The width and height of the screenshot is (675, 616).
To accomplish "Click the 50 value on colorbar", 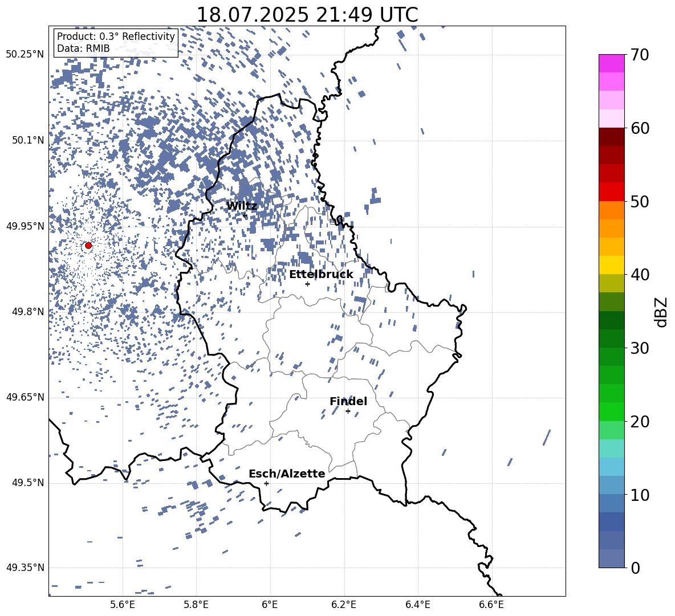I will click(x=640, y=201).
